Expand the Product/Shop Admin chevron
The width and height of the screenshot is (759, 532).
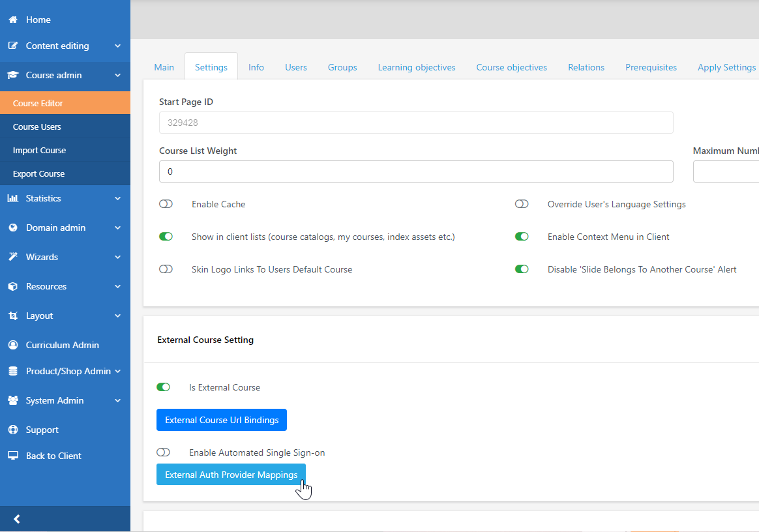117,371
